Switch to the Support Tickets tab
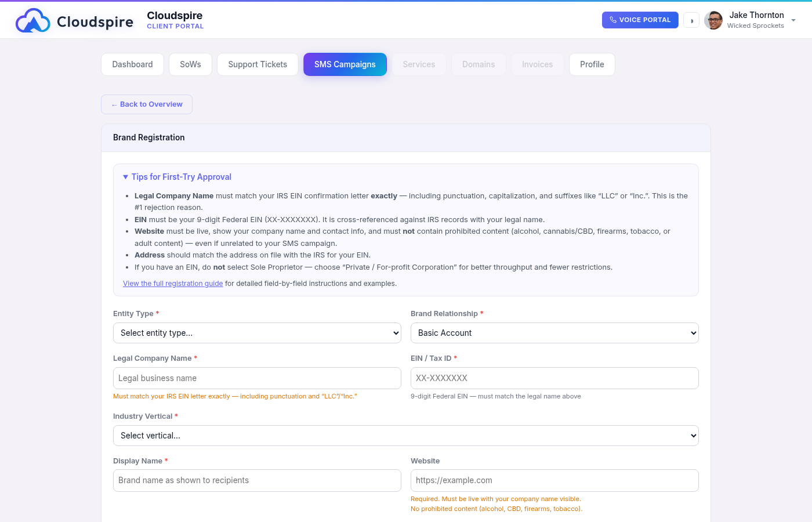Image resolution: width=812 pixels, height=522 pixels. (258, 64)
